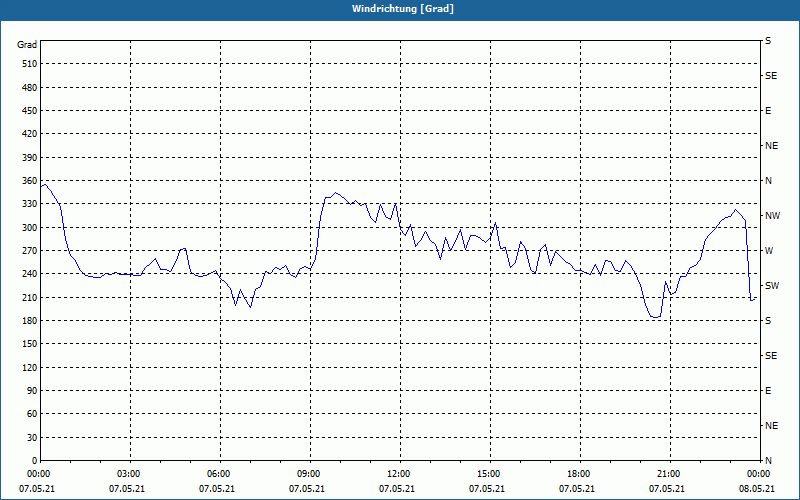Screen dimensions: 800x500
Task: Select the N compass label beside 360 gridline
Action: 768,181
